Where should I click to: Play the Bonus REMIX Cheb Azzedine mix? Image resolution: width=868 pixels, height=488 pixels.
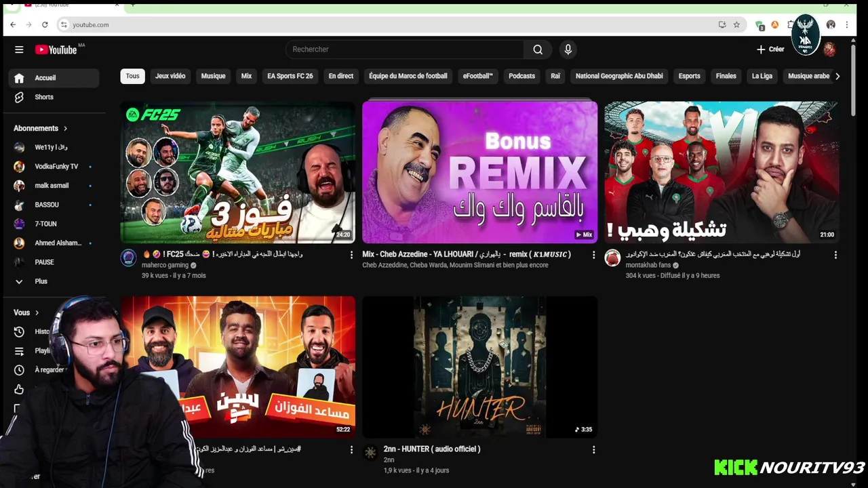pyautogui.click(x=479, y=172)
